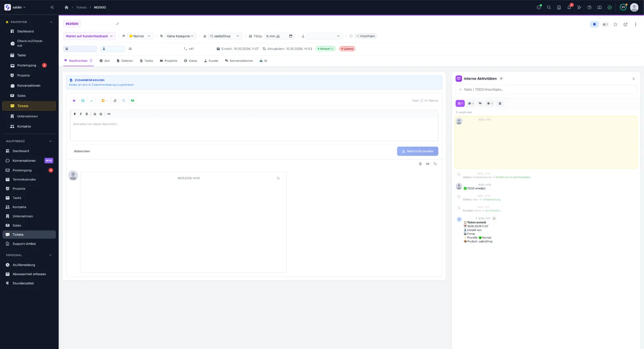644x349 pixels.
Task: Show ticket watchers count button
Action: (605, 25)
